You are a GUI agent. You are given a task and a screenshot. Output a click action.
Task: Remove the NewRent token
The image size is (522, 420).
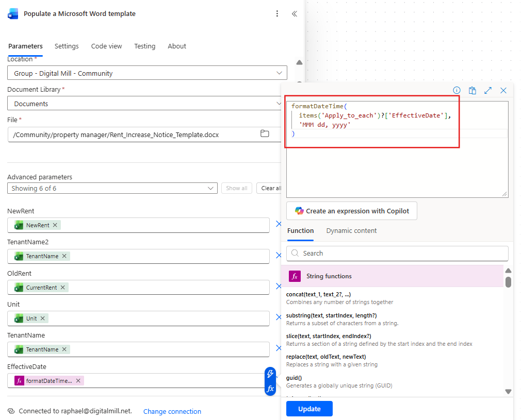coord(55,225)
